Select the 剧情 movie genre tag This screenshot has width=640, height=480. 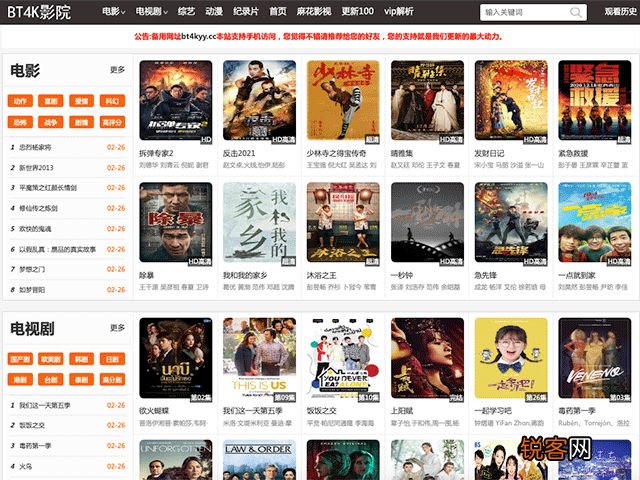point(82,122)
